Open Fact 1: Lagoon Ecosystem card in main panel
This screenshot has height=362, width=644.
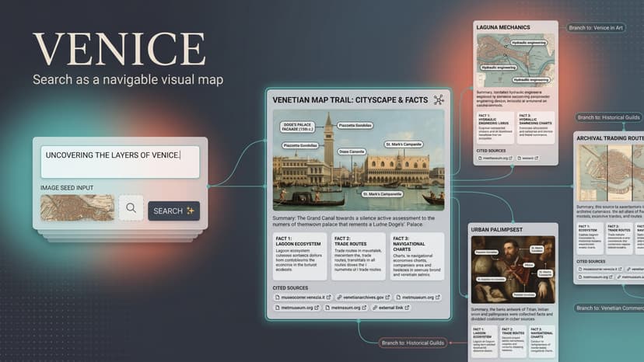pos(299,256)
